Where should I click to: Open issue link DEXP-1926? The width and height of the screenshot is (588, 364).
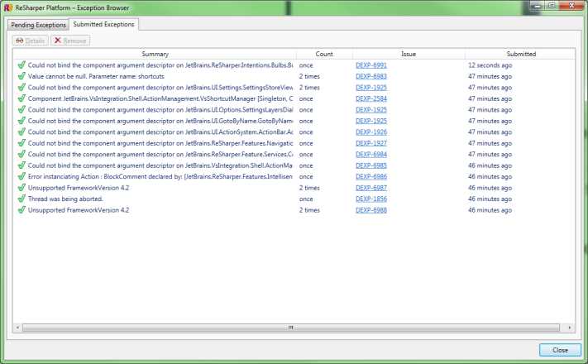coord(370,132)
